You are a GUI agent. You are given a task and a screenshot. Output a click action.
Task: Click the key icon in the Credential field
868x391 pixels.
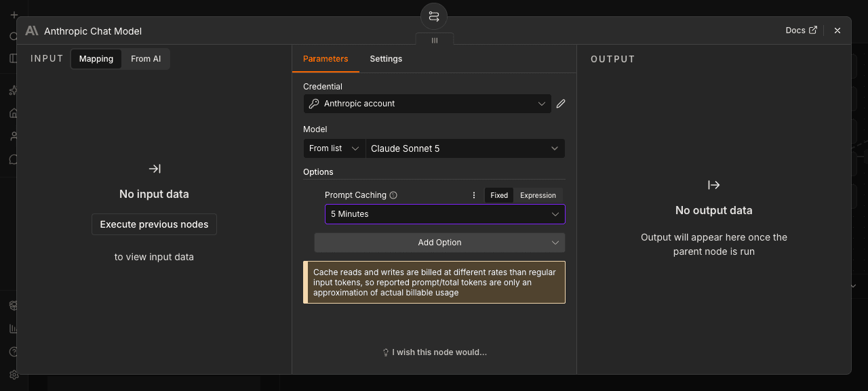click(314, 104)
